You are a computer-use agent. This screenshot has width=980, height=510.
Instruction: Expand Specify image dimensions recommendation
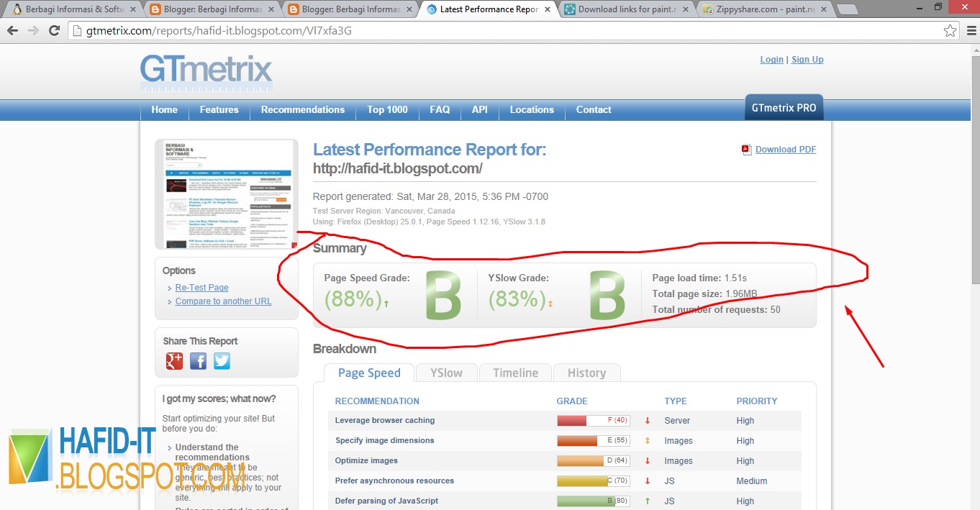[385, 441]
